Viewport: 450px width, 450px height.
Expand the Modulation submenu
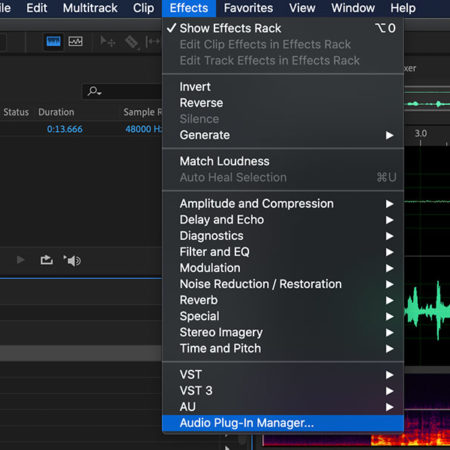[x=283, y=268]
